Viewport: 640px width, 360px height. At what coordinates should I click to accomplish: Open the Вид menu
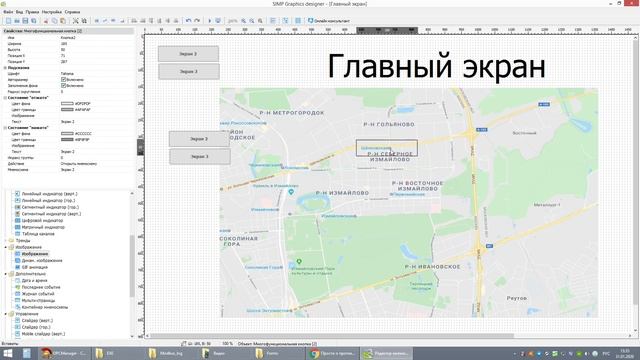point(19,12)
